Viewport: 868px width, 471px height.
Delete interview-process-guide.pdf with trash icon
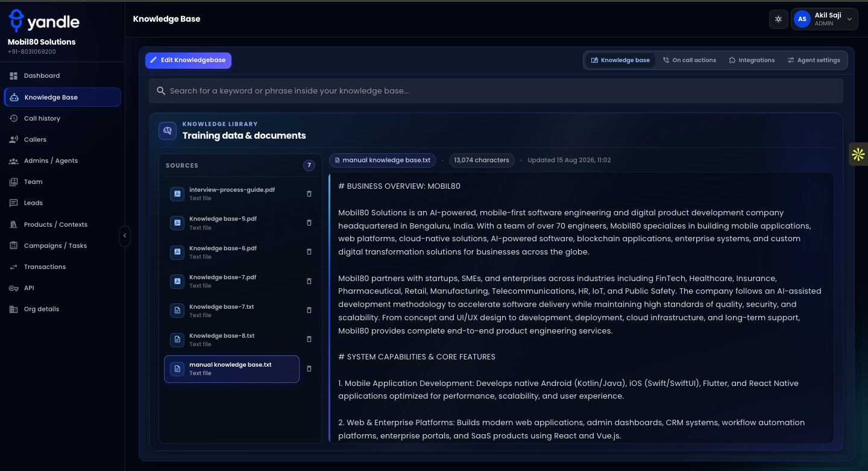[309, 194]
